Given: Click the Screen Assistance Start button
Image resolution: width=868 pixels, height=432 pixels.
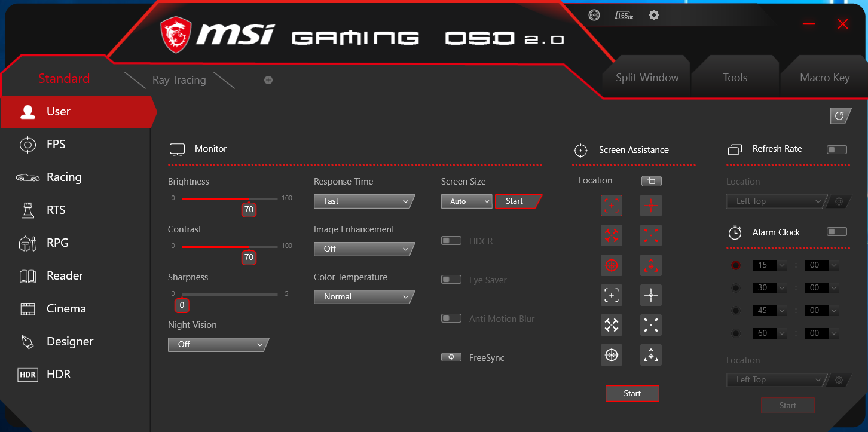Looking at the screenshot, I should (x=632, y=393).
